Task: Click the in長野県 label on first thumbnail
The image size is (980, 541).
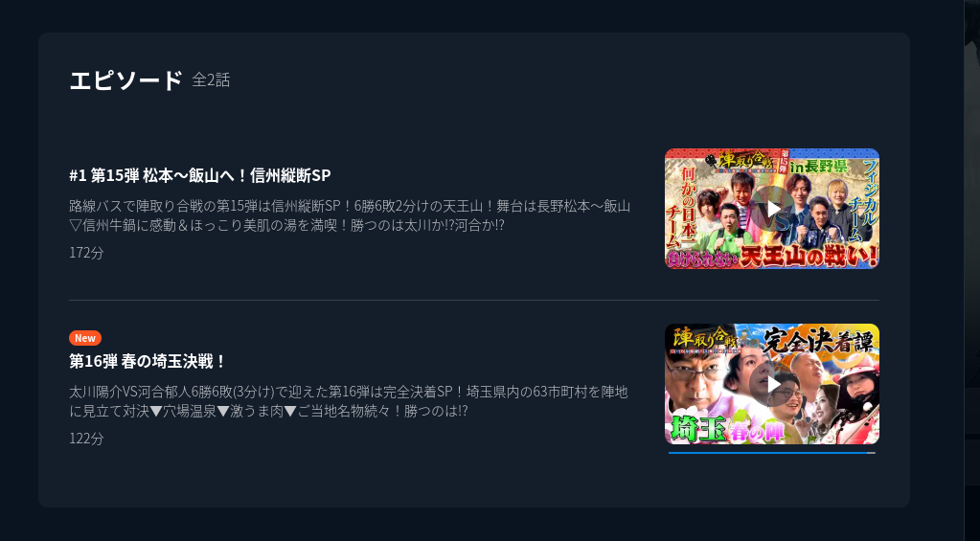Action: coord(817,167)
